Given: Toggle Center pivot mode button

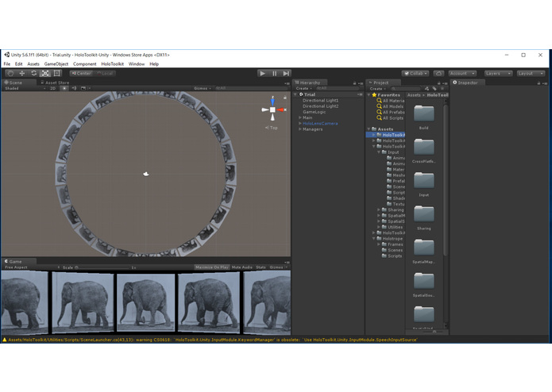Looking at the screenshot, I should coord(82,73).
